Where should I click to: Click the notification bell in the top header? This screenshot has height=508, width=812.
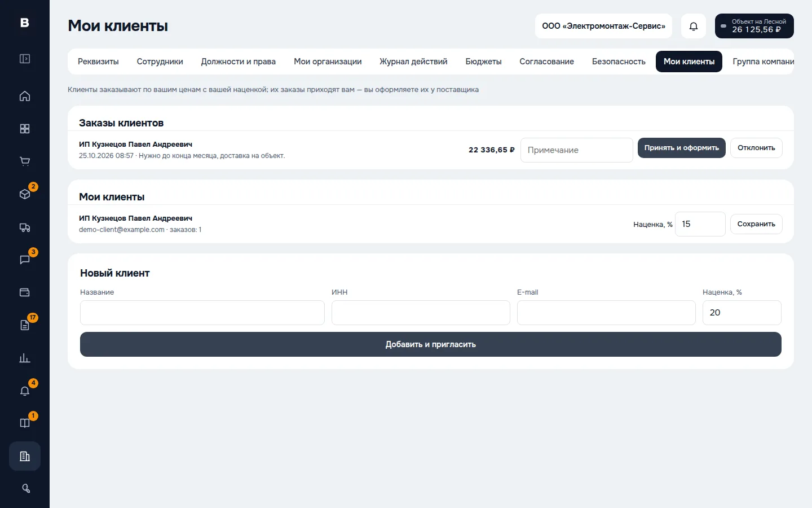(x=694, y=26)
